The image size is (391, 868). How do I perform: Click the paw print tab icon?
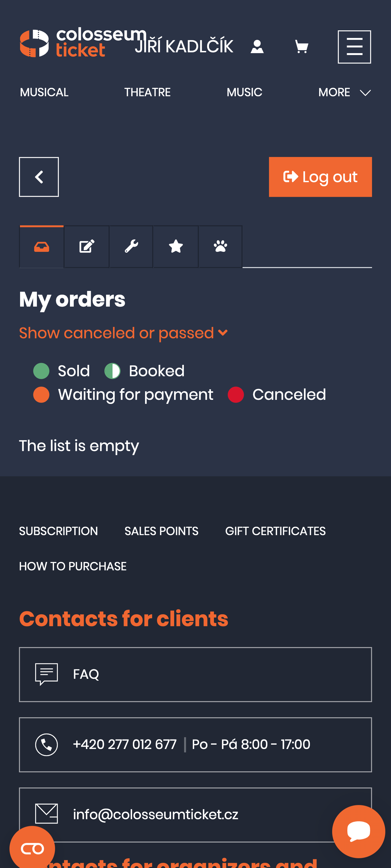(x=220, y=246)
